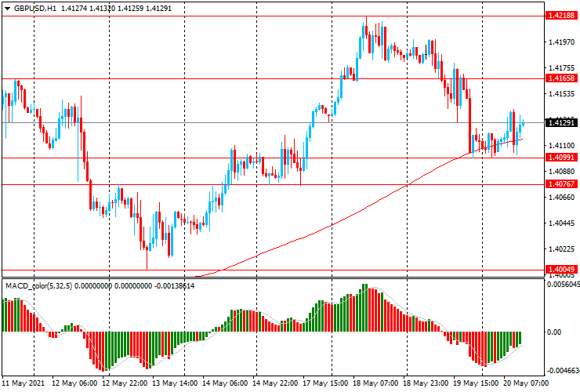Select the 1.42188 red level label

click(561, 15)
